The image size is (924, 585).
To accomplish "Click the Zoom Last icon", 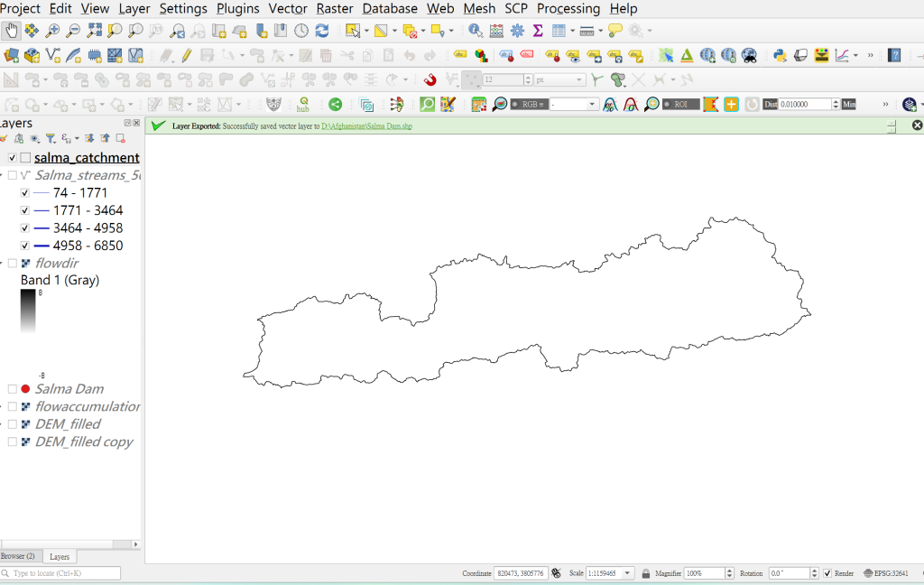I will tap(178, 31).
